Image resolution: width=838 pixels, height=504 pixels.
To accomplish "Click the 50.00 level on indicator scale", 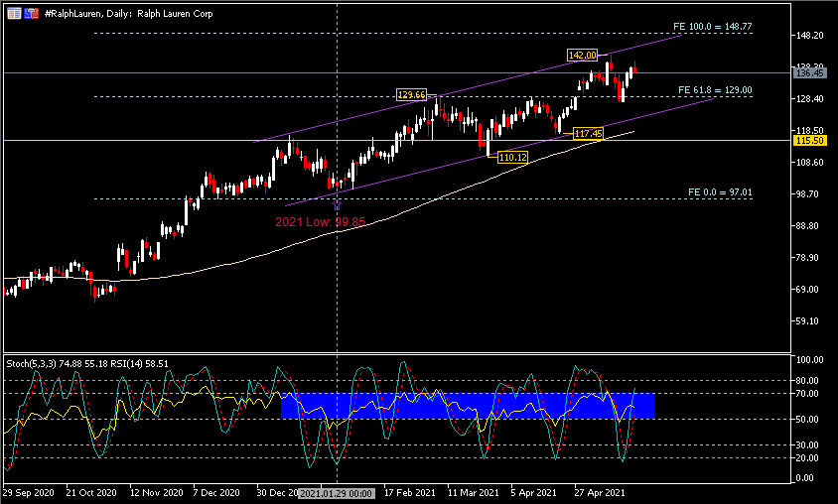I will (807, 419).
